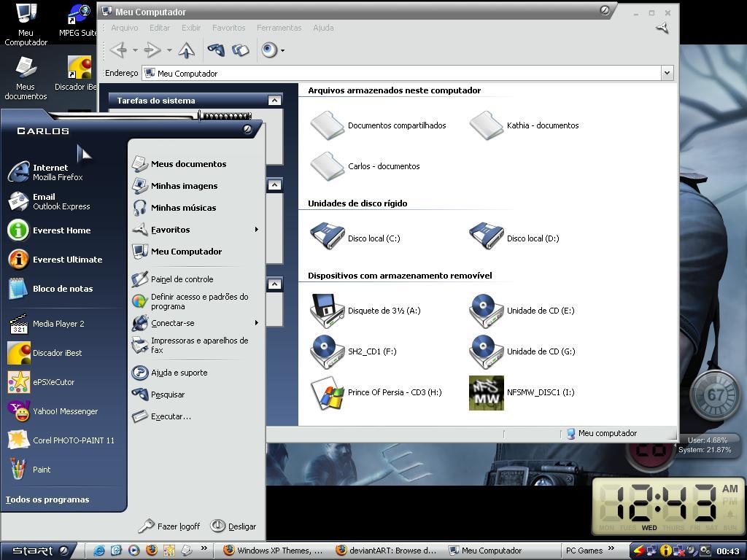This screenshot has height=560, width=747.
Task: Launch Mozilla Firefox from Start menu
Action: point(63,172)
